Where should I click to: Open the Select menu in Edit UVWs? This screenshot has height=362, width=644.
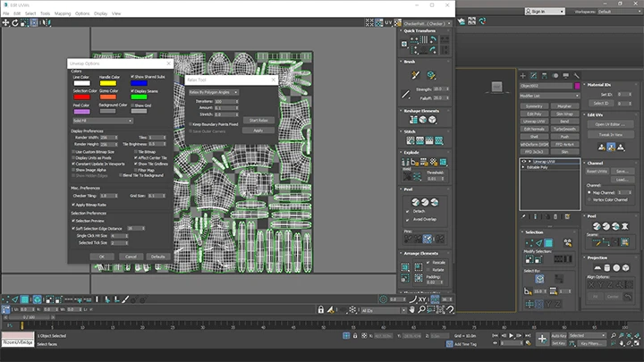click(x=30, y=13)
